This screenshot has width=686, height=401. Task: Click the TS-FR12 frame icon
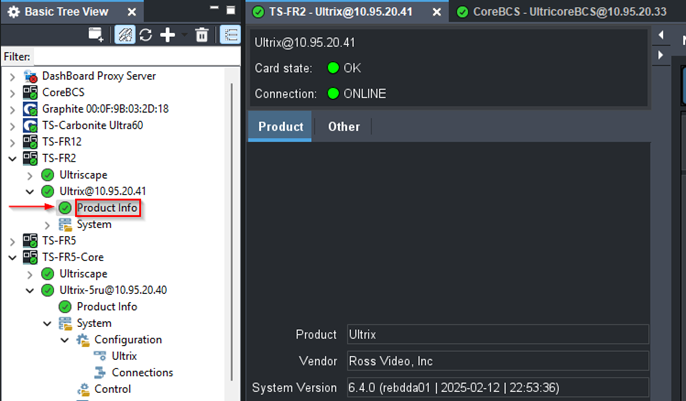31,142
